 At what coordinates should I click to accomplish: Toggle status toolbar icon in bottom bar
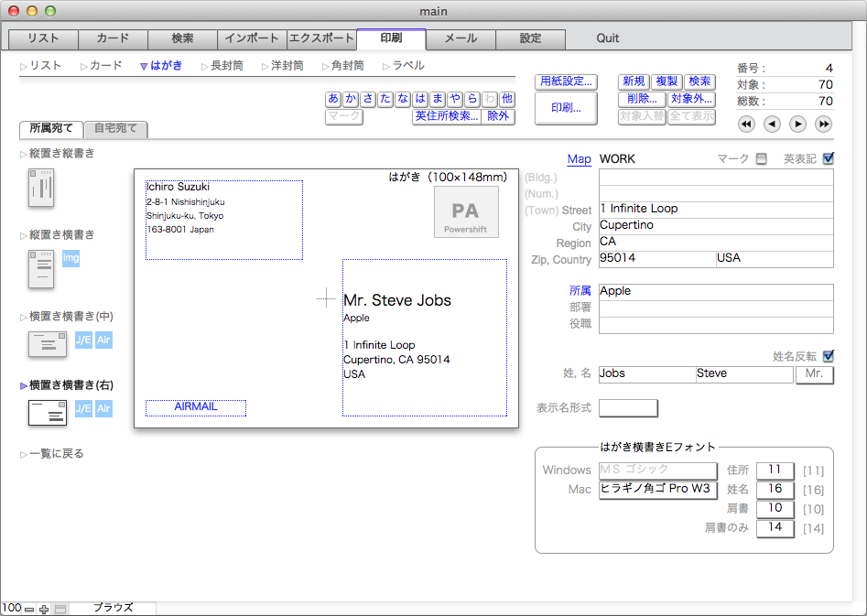tap(60, 609)
